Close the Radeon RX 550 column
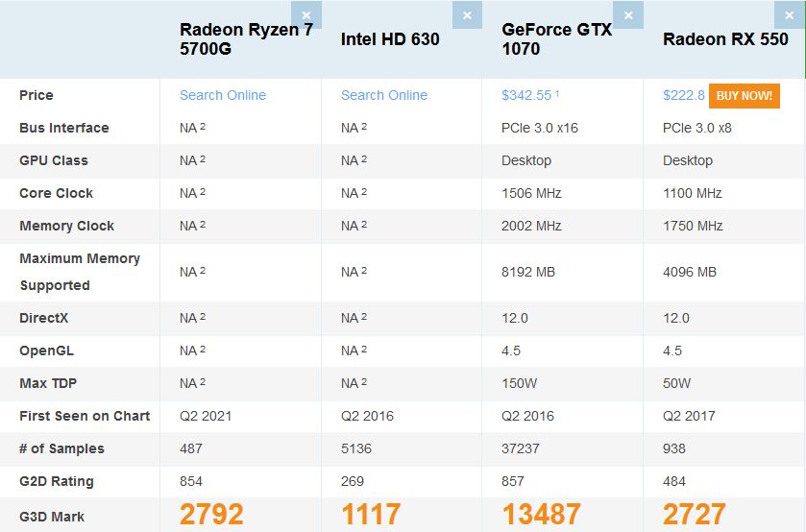Screen dimensions: 806x532 tap(790, 14)
